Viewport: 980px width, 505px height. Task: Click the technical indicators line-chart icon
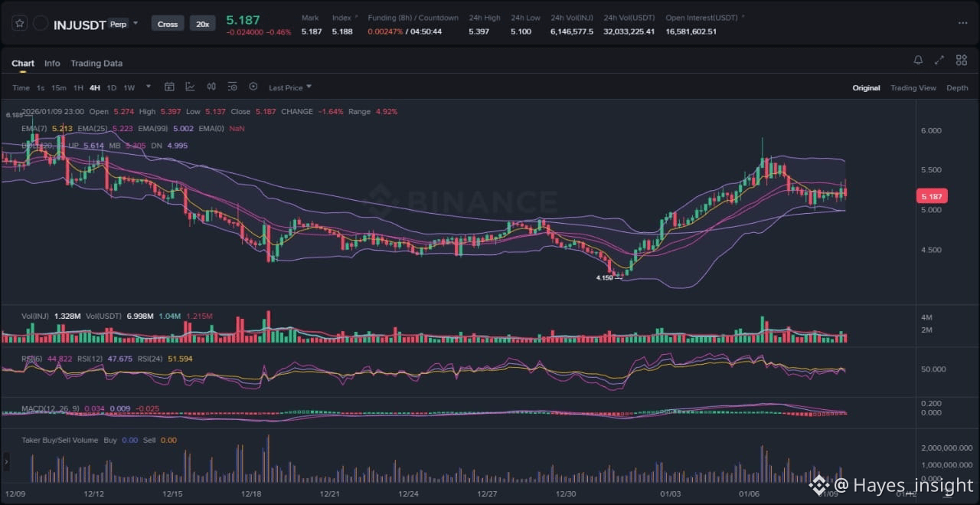tap(190, 87)
